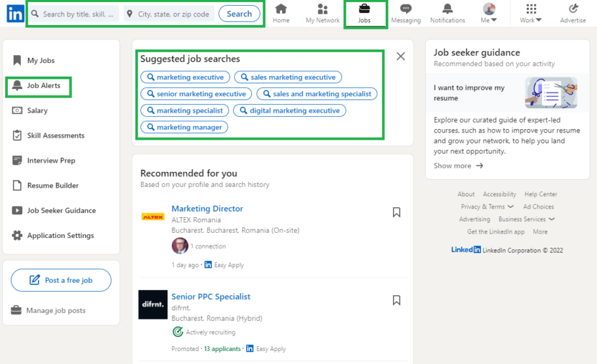This screenshot has width=597, height=364.
Task: Open the Ad Choices footer link
Action: (x=539, y=207)
